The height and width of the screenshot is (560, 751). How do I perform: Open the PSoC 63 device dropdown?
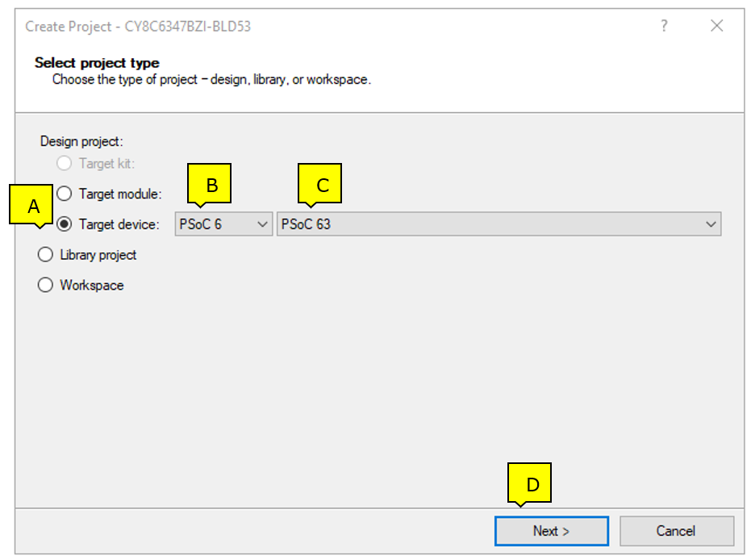pos(499,224)
